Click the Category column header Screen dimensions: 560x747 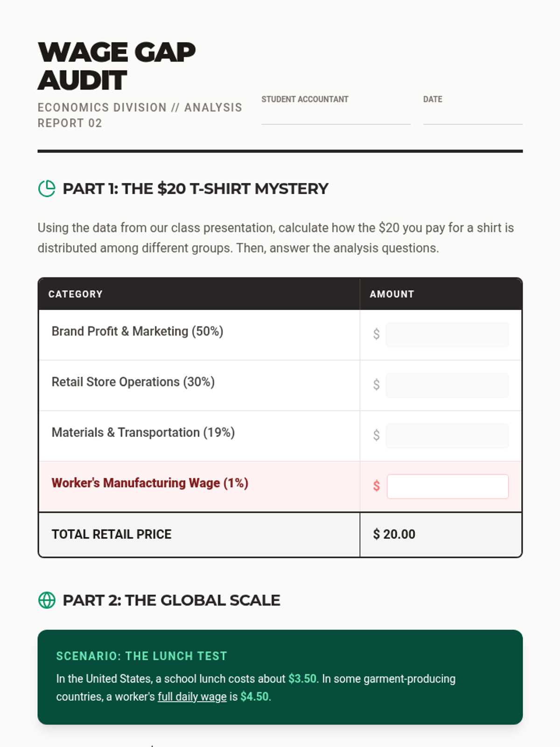point(75,294)
